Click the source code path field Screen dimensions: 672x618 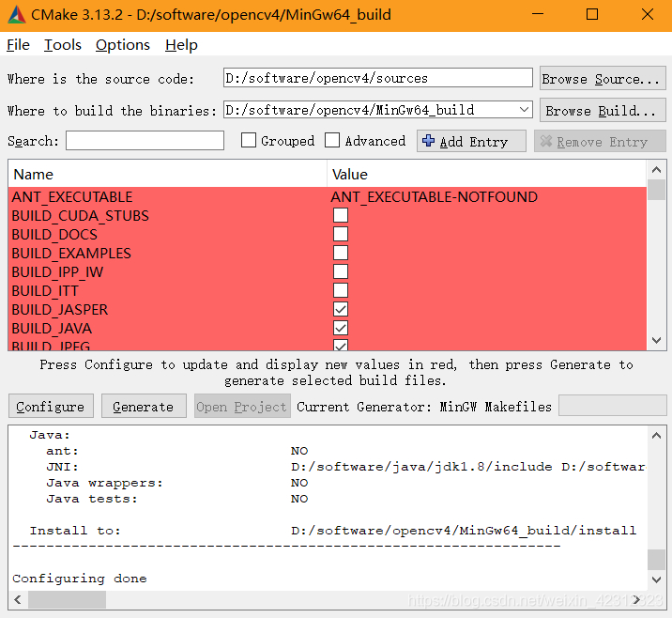(377, 78)
